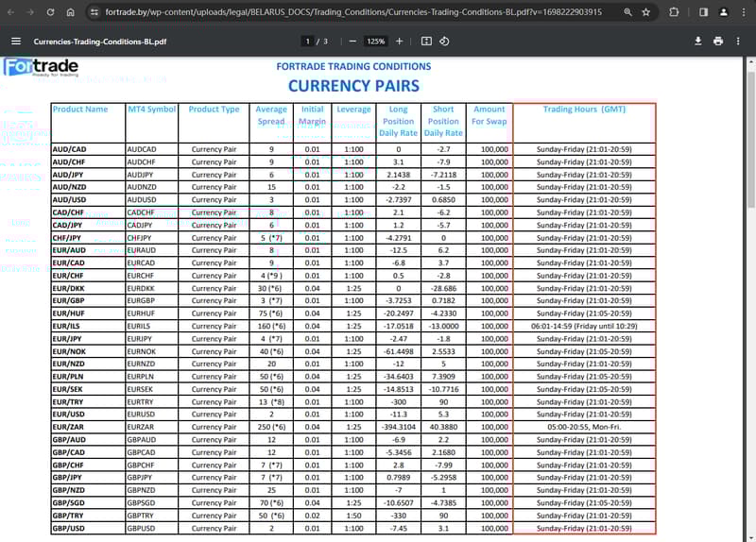Viewport: 756px width, 542px height.
Task: Bookmark this page with star icon
Action: tap(645, 12)
